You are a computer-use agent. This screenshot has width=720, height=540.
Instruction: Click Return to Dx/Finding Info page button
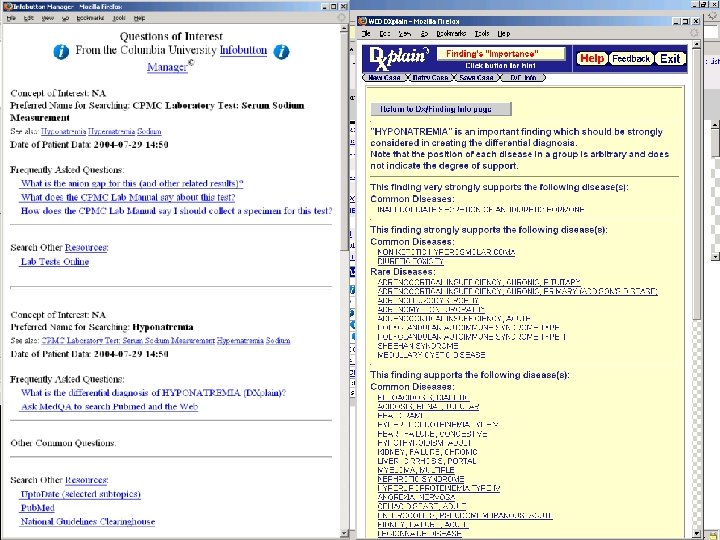[x=440, y=109]
